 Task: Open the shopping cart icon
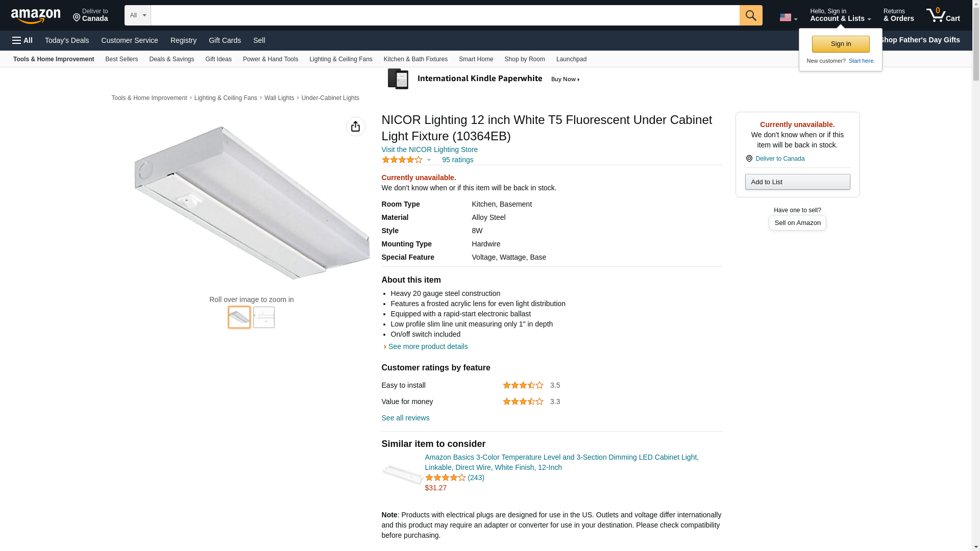[943, 15]
